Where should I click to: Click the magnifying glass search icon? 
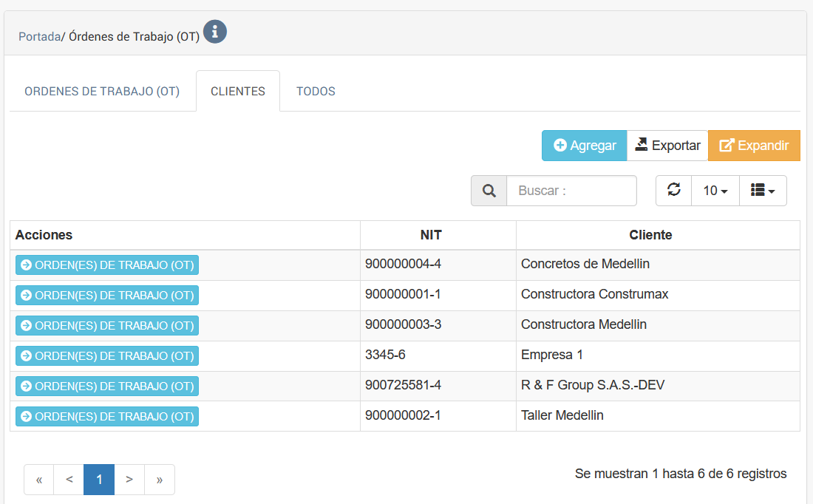click(489, 191)
